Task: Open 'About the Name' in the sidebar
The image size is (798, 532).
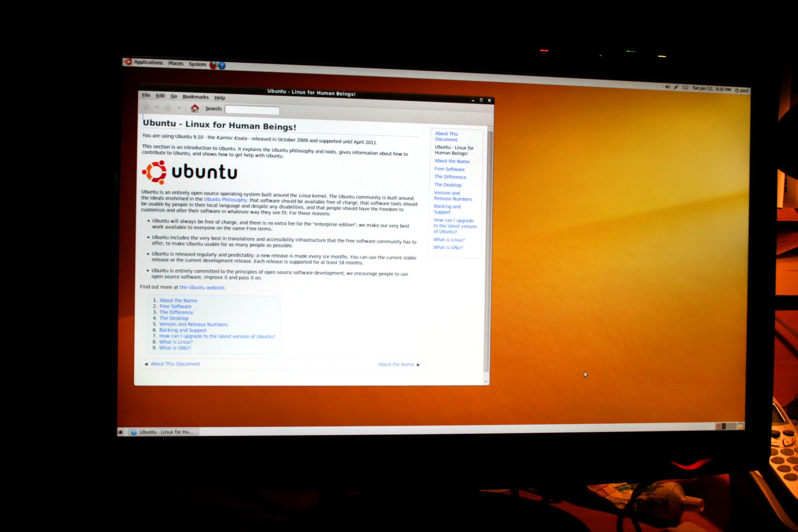Action: [x=452, y=161]
